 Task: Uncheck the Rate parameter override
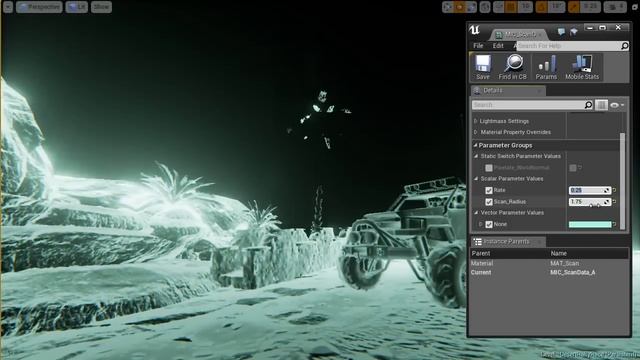[x=489, y=191]
